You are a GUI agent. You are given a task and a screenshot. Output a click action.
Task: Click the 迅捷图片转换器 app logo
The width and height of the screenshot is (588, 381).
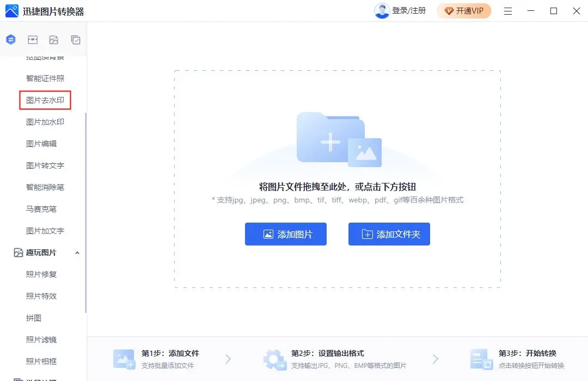[x=11, y=11]
